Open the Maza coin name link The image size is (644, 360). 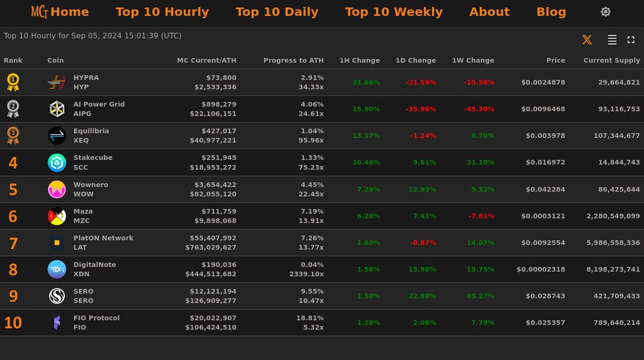click(x=83, y=211)
